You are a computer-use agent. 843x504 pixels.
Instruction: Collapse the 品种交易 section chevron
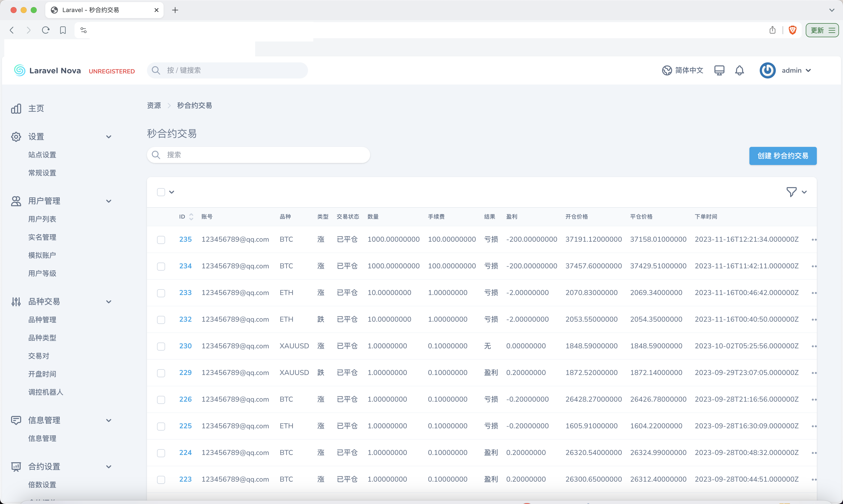coord(109,302)
